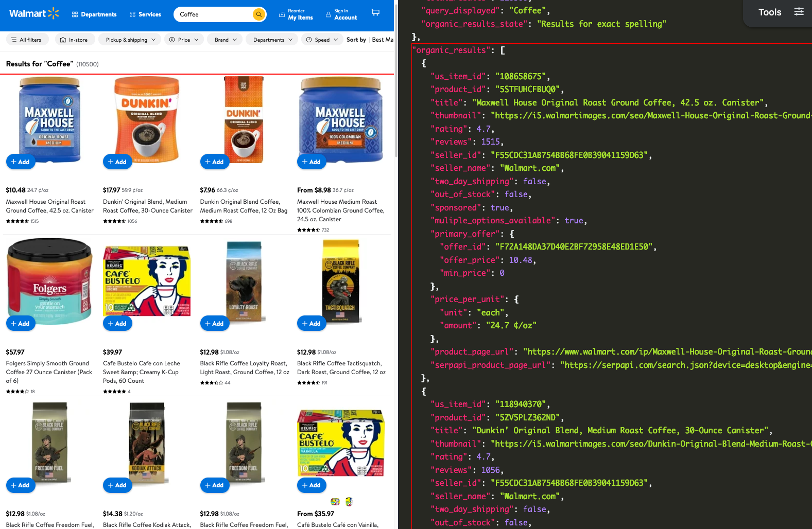The width and height of the screenshot is (812, 529).
Task: Click the "118940370" us_item_id value
Action: (521, 404)
